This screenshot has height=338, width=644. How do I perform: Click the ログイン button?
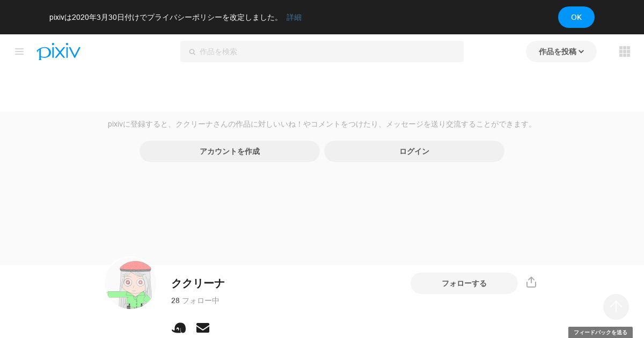point(414,151)
